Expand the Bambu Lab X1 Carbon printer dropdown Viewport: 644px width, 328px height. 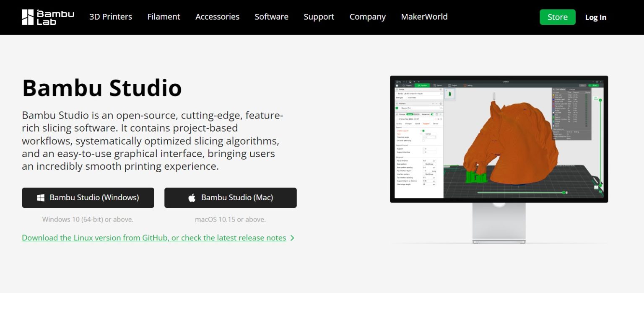tap(409, 93)
